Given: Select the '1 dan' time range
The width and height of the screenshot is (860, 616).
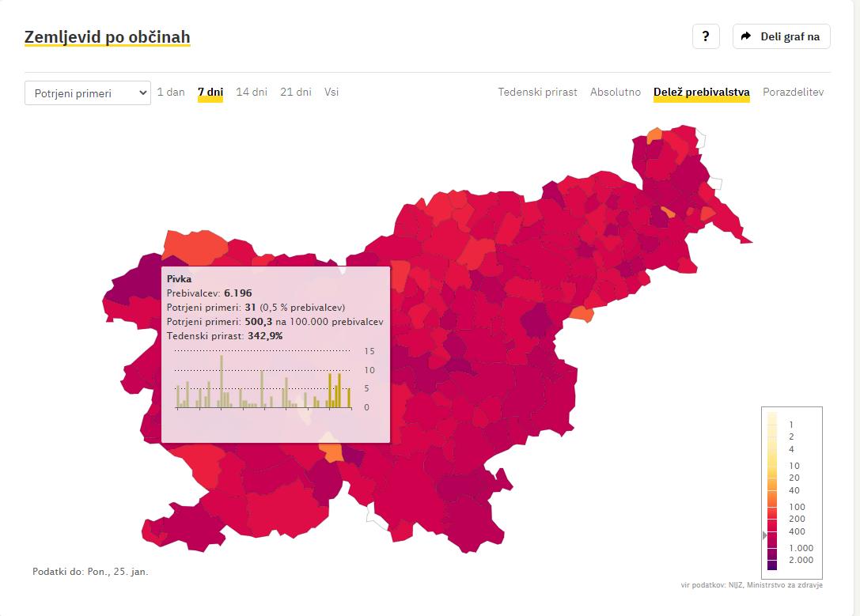Looking at the screenshot, I should click(x=171, y=92).
